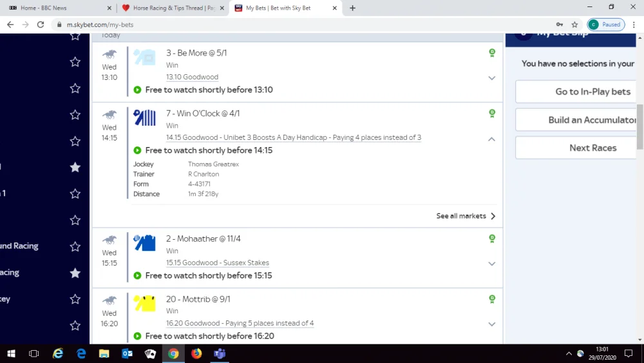Reload the page with the refresh icon
The image size is (644, 363).
[x=40, y=25]
